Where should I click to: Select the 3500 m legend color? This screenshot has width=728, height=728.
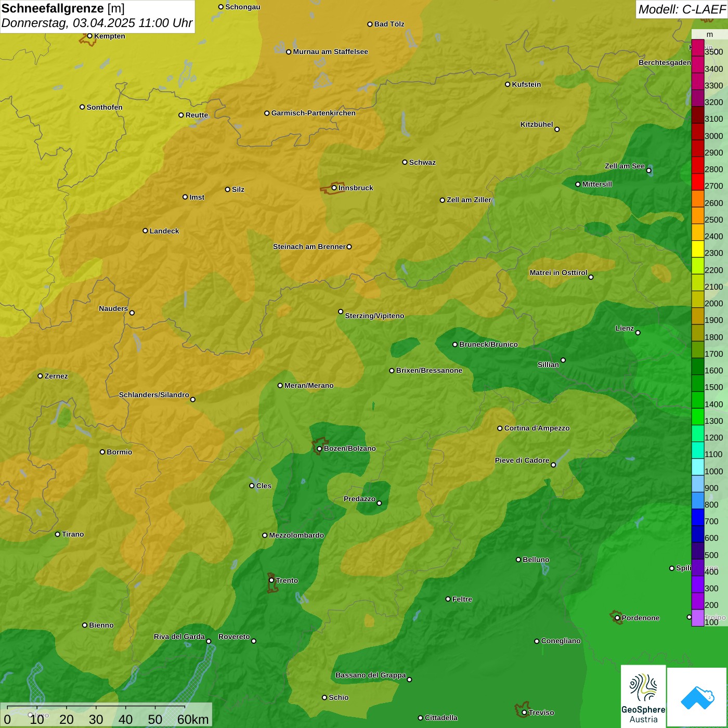tap(697, 48)
